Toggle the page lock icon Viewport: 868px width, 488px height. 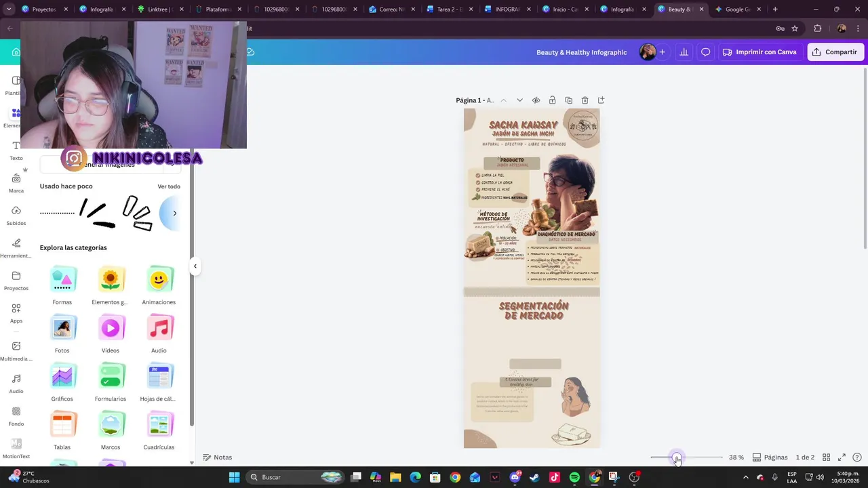pyautogui.click(x=552, y=100)
